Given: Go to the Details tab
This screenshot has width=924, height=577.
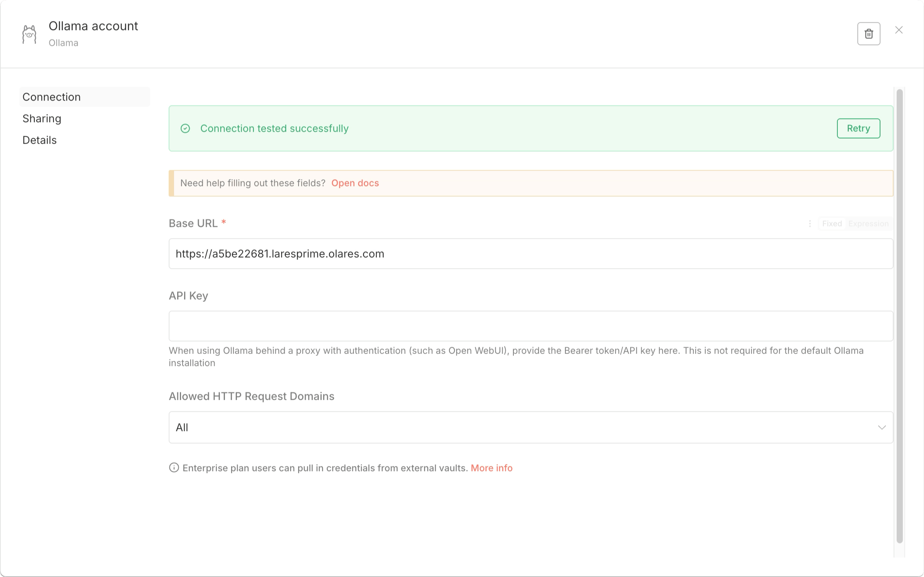Looking at the screenshot, I should tap(40, 140).
